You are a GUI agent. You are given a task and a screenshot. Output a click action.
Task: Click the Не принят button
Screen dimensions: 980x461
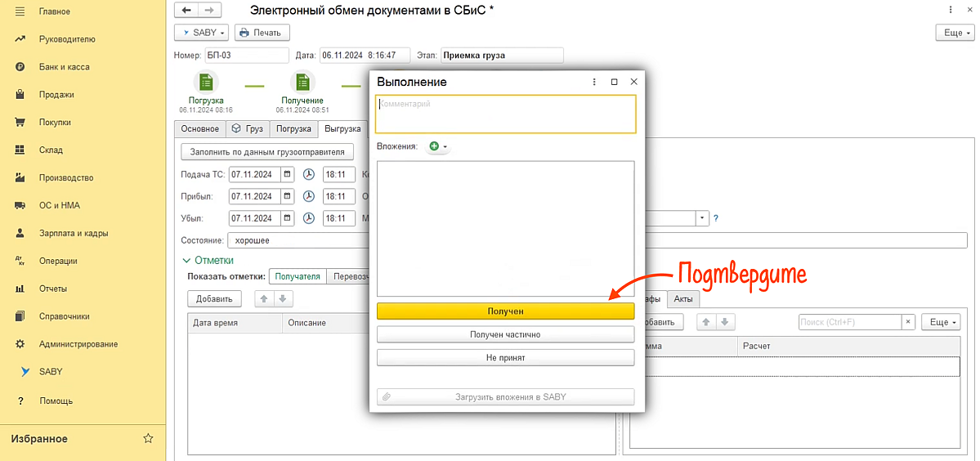point(505,357)
